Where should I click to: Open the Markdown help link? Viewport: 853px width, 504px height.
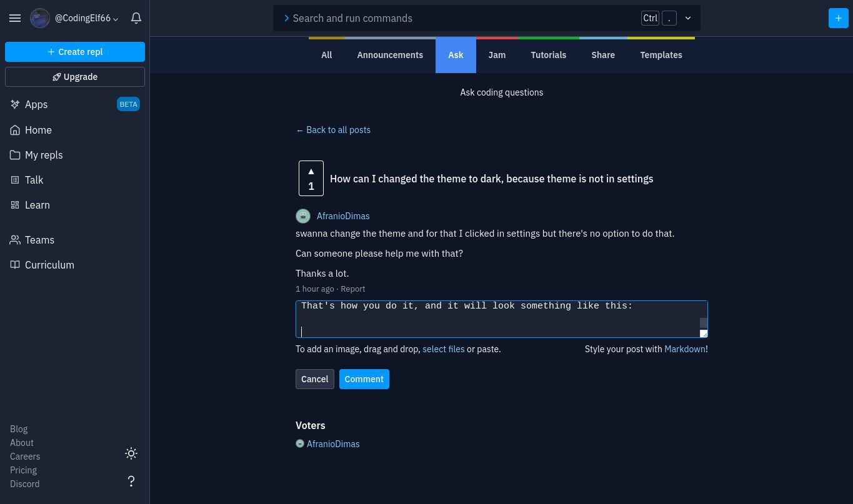[685, 349]
